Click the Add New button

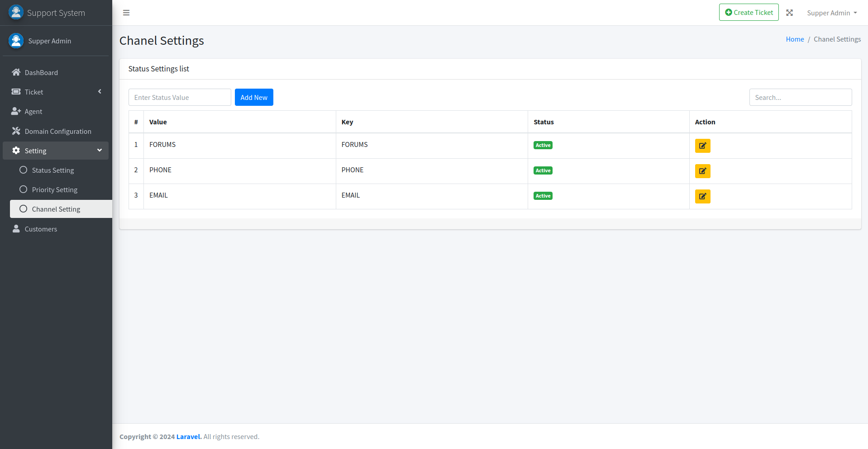(x=254, y=97)
